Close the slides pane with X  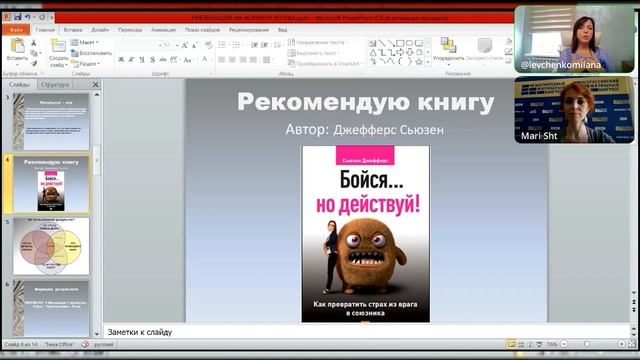tap(96, 84)
